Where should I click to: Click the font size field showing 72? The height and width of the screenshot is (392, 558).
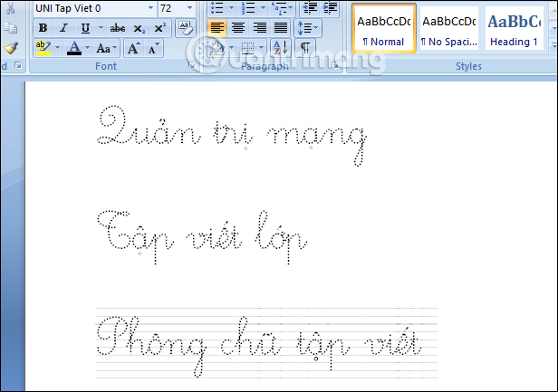pos(171,8)
